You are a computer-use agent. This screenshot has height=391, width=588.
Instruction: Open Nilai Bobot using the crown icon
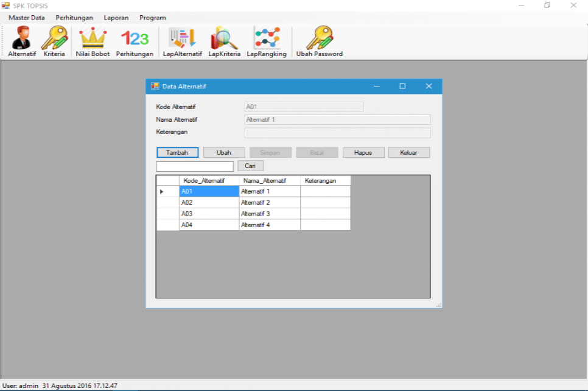coord(92,41)
